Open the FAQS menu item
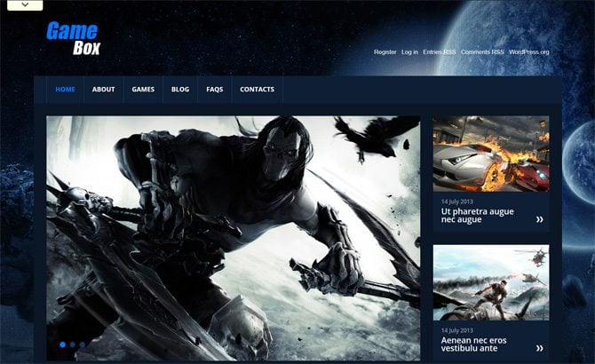The width and height of the screenshot is (595, 364). 215,90
